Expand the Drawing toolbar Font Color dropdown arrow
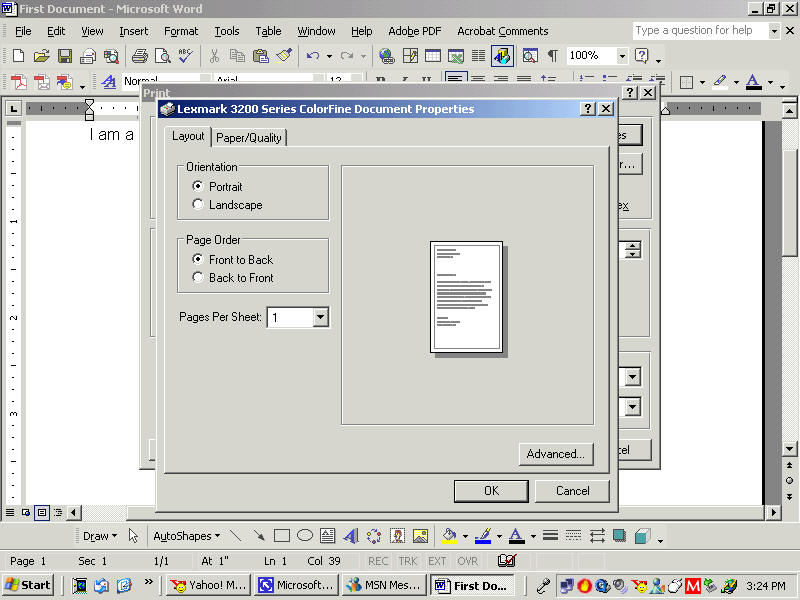800x600 pixels. [533, 536]
